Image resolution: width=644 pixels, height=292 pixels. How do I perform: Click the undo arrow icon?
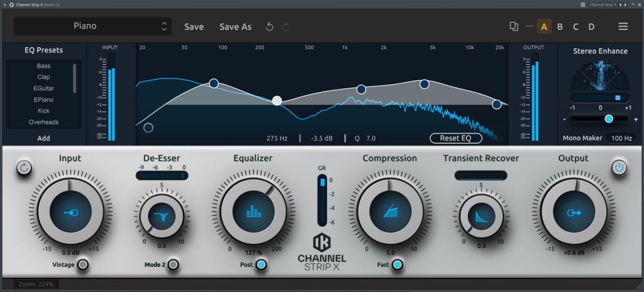[x=269, y=27]
